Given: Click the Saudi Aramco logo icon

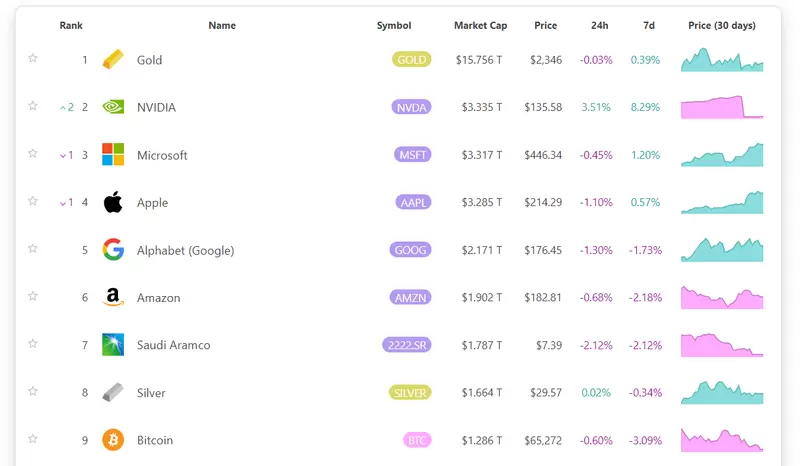Looking at the screenshot, I should (x=113, y=345).
